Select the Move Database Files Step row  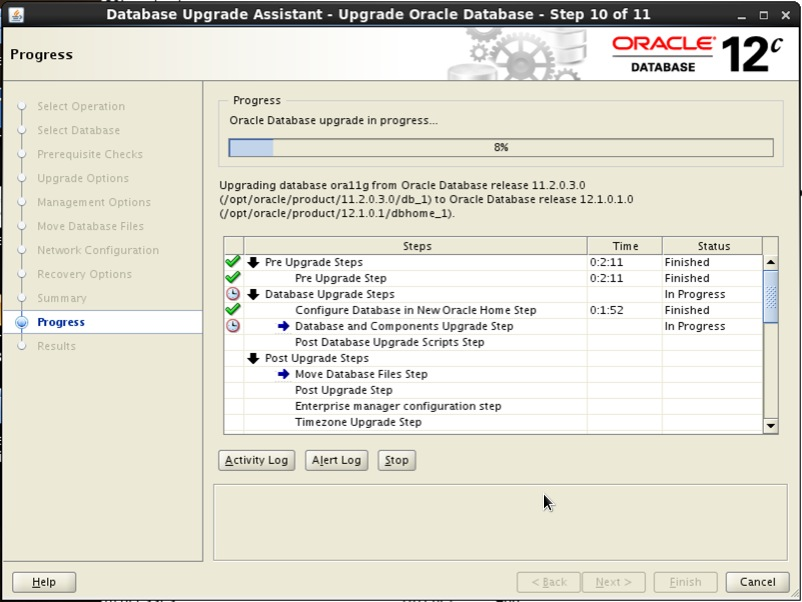494,374
